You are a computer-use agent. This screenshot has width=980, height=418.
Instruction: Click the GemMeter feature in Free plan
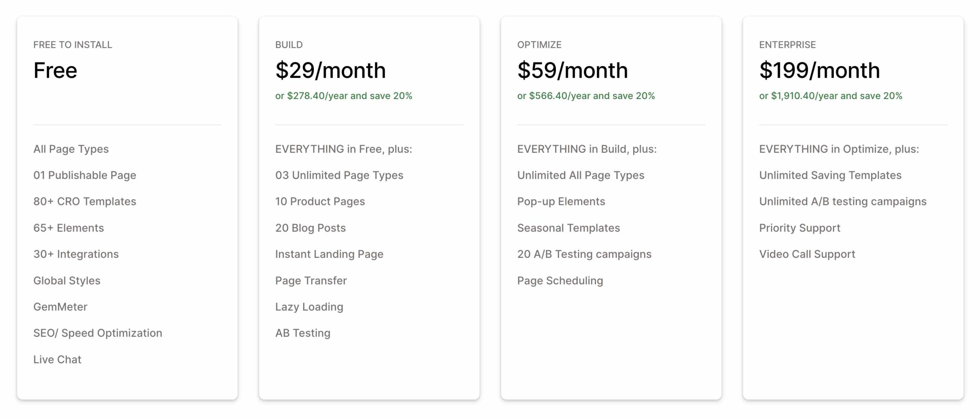tap(60, 307)
